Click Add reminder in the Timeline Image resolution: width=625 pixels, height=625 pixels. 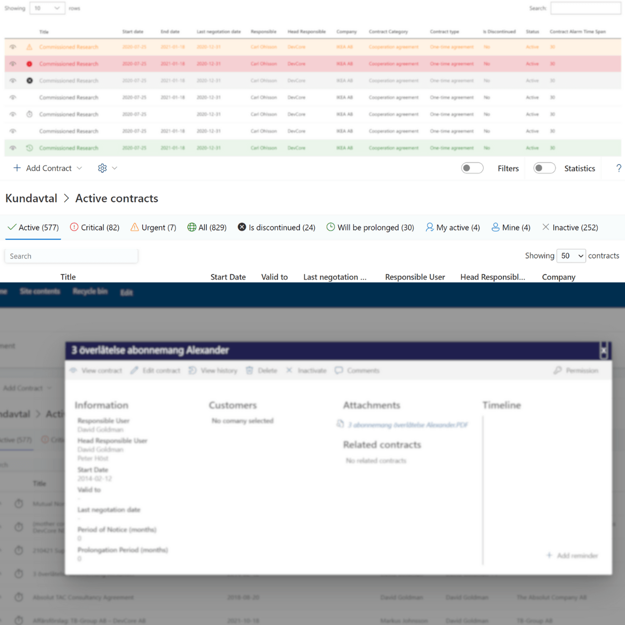click(x=572, y=555)
